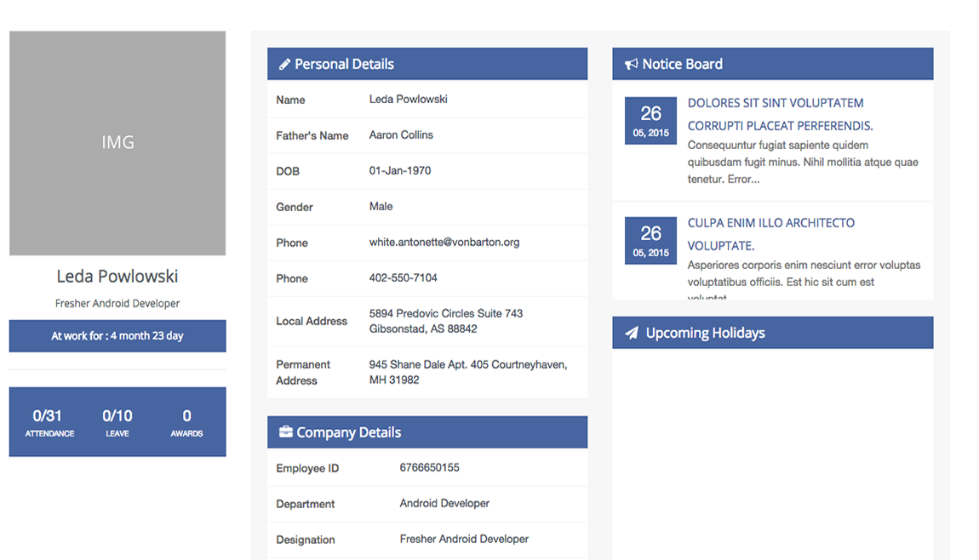The height and width of the screenshot is (560, 979).
Task: Click the first notice's 26 date badge
Action: (650, 120)
